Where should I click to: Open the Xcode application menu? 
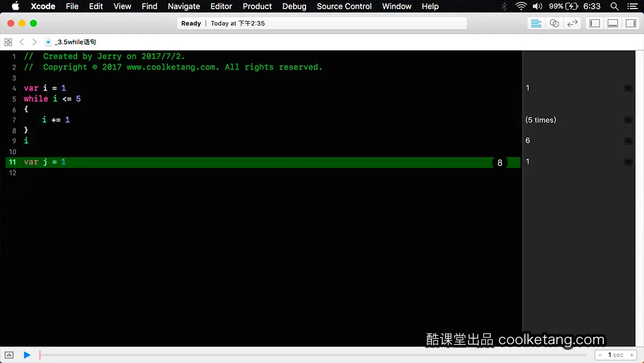pyautogui.click(x=43, y=6)
